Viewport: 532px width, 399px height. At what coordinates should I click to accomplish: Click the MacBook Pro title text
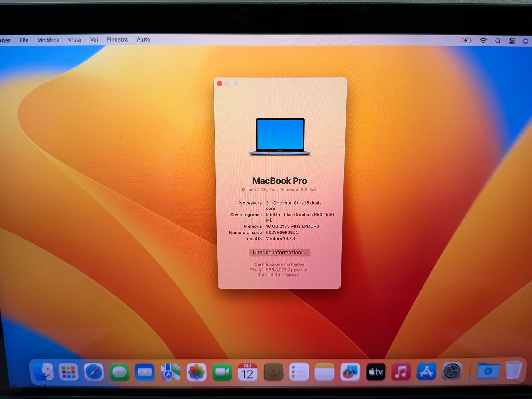tap(280, 181)
